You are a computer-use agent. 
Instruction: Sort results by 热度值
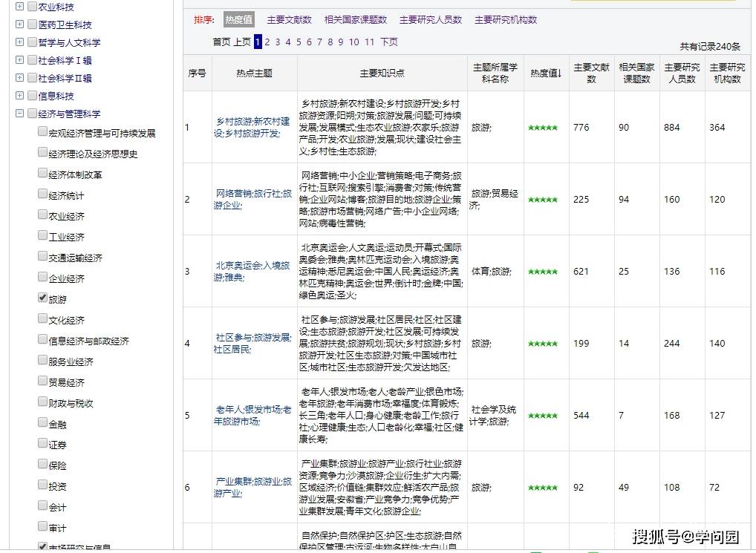click(x=238, y=20)
